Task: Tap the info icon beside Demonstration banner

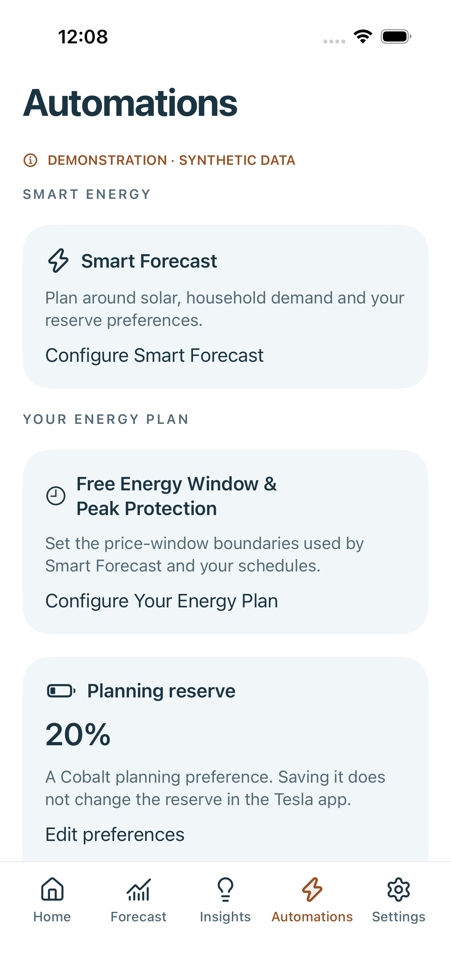Action: 30,160
